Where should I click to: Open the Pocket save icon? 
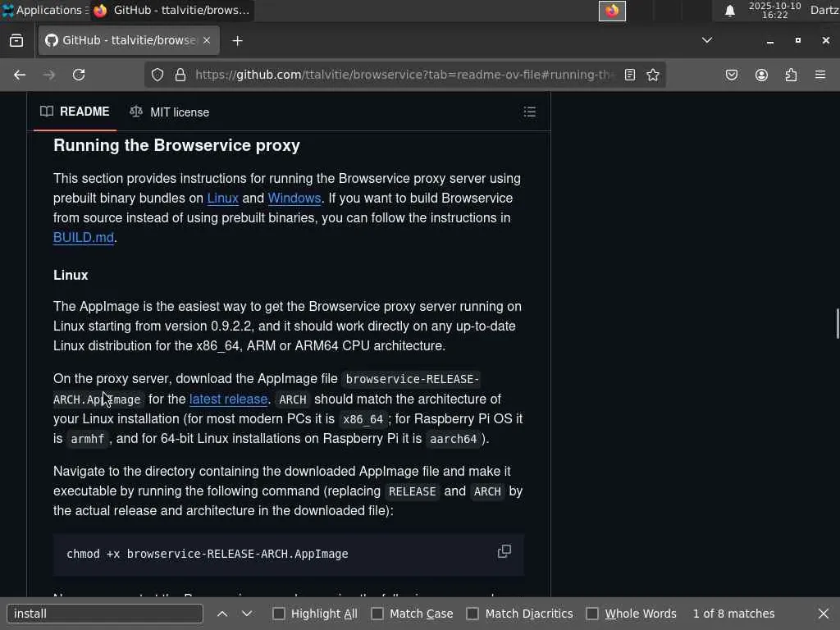click(x=732, y=75)
